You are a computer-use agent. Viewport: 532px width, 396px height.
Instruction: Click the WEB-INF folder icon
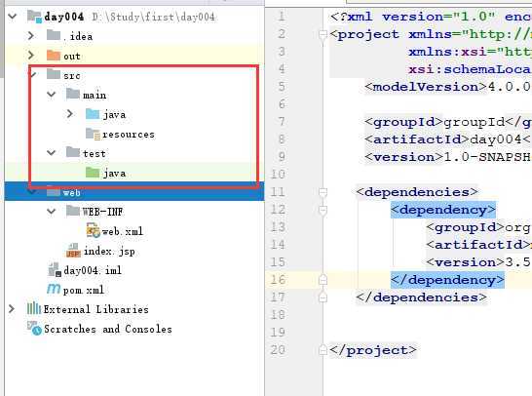tap(73, 211)
